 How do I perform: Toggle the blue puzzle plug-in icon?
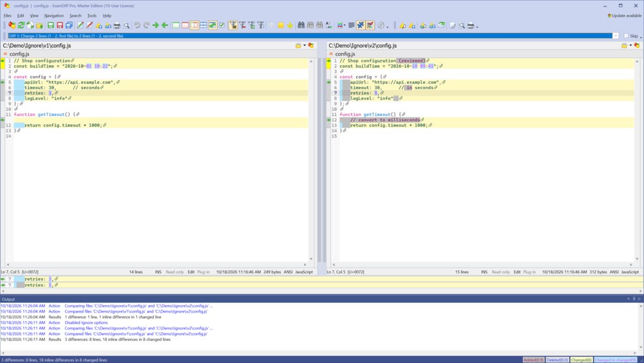click(x=360, y=26)
